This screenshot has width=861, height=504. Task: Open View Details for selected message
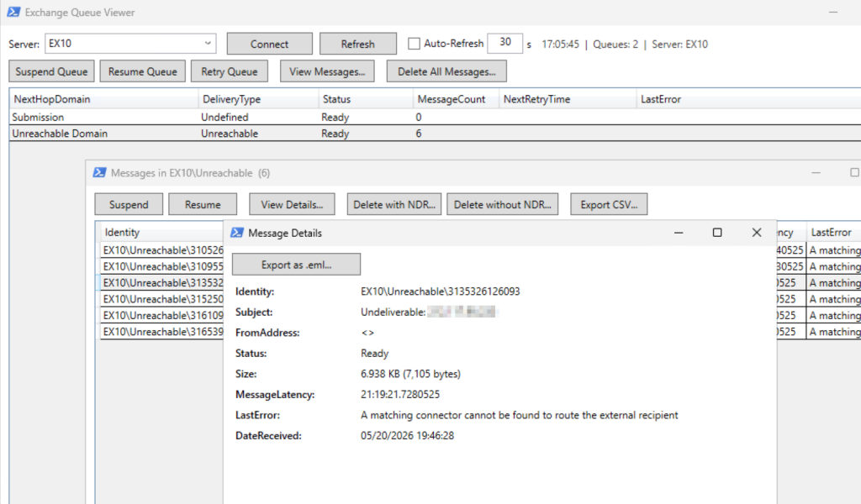pos(292,205)
